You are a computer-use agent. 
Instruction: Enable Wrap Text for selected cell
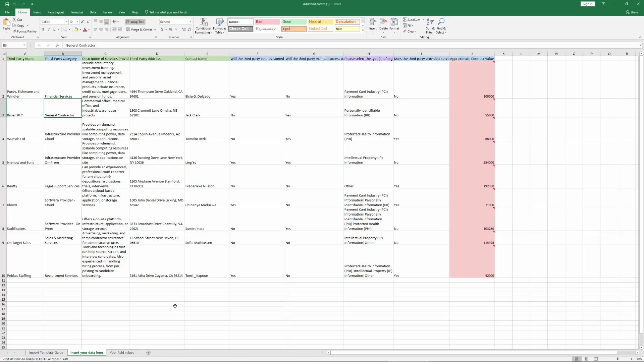pos(135,21)
